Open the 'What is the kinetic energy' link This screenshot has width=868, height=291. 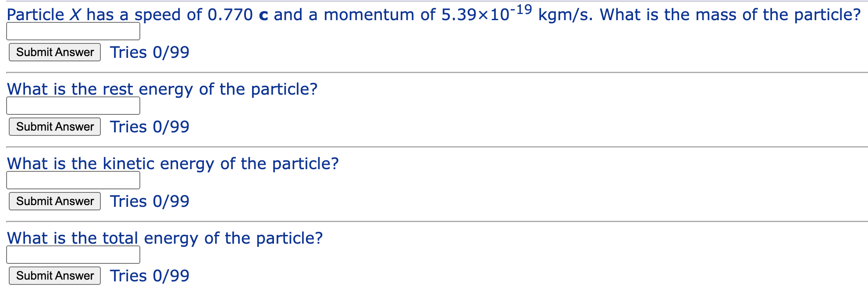(x=173, y=163)
